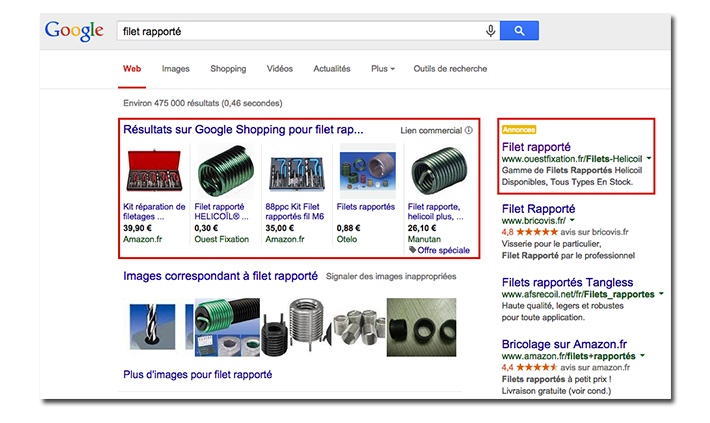
Task: Go to the Vidéos tab
Action: pos(280,69)
